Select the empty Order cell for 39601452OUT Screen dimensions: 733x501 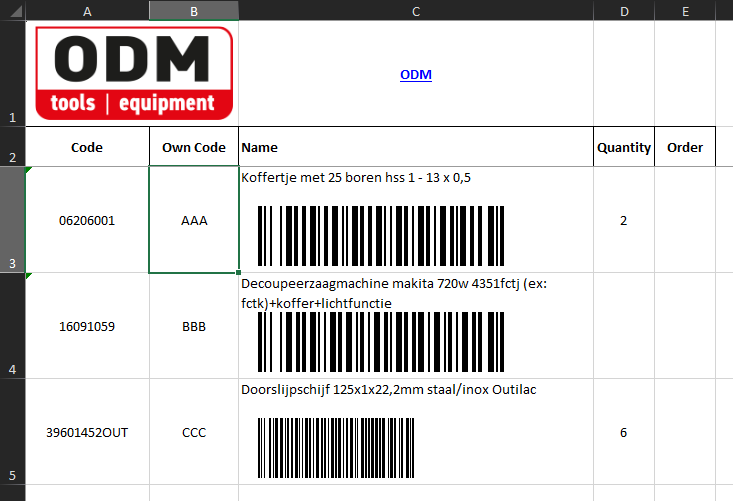[x=685, y=432]
